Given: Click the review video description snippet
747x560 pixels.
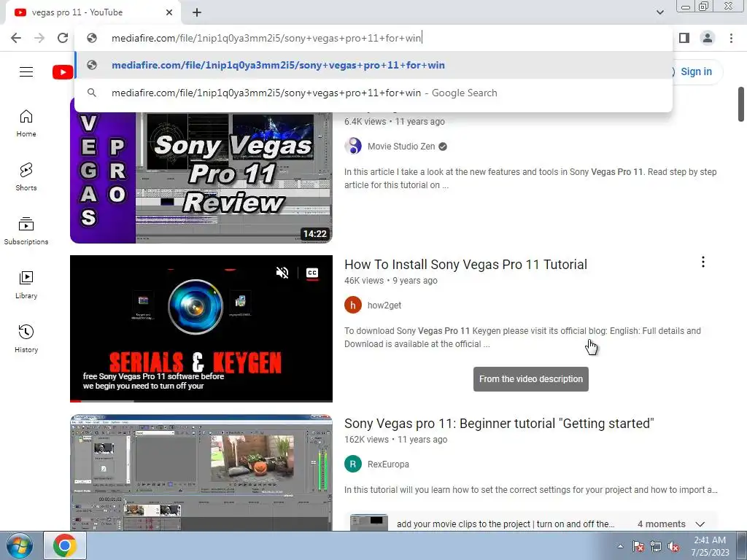Looking at the screenshot, I should click(530, 179).
